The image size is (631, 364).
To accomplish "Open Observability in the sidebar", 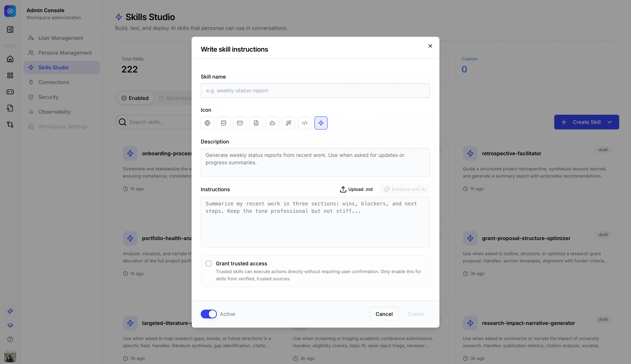I will tap(62, 112).
